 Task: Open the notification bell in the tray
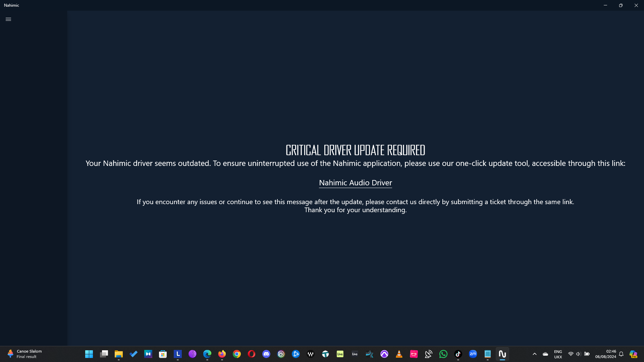click(x=621, y=354)
